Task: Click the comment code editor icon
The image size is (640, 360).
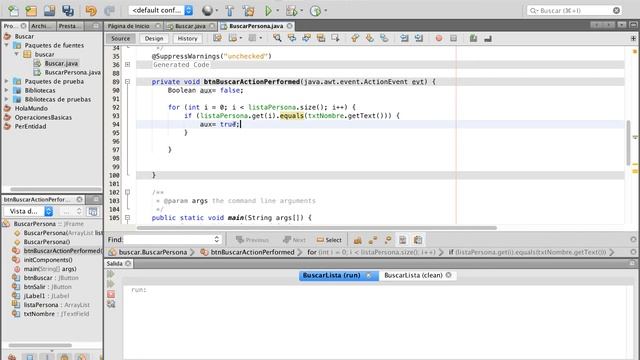Action: [473, 38]
